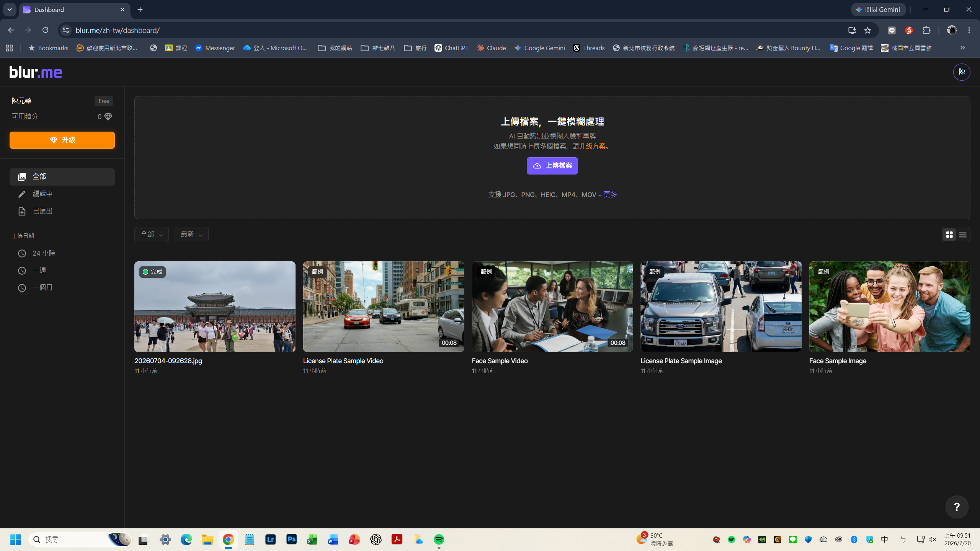Image resolution: width=980 pixels, height=551 pixels.
Task: Open Spotify from the taskbar
Action: (x=439, y=540)
